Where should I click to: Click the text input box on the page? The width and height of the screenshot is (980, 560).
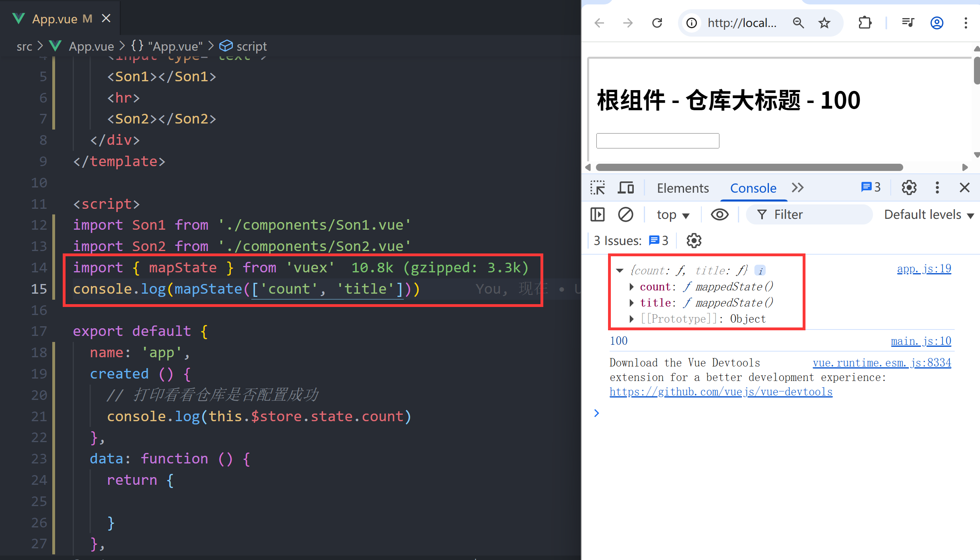click(657, 141)
